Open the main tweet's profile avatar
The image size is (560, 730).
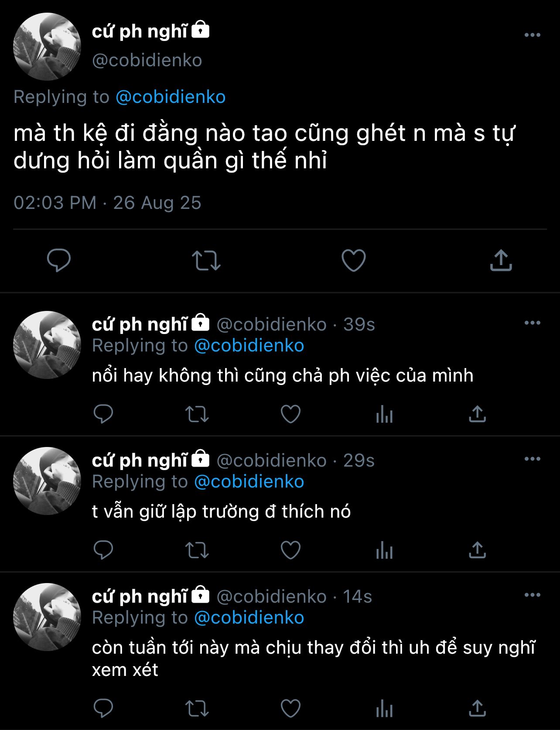(x=47, y=47)
